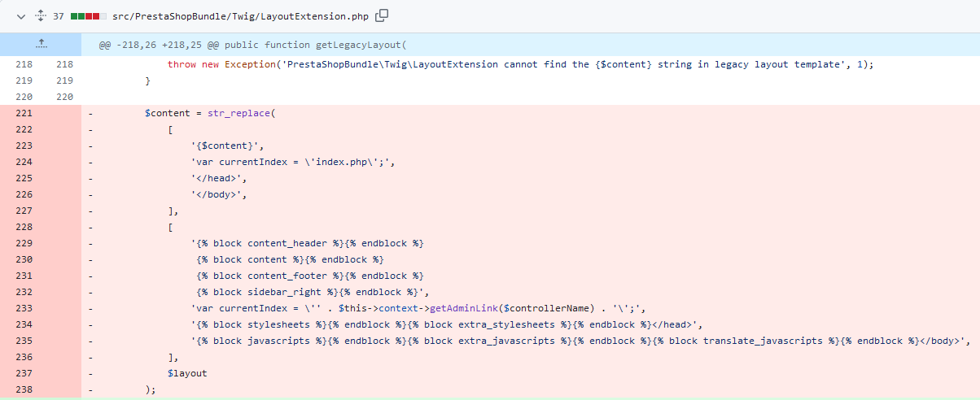Select old line number 218
Viewport: 980px width, 400px height.
pyautogui.click(x=24, y=65)
